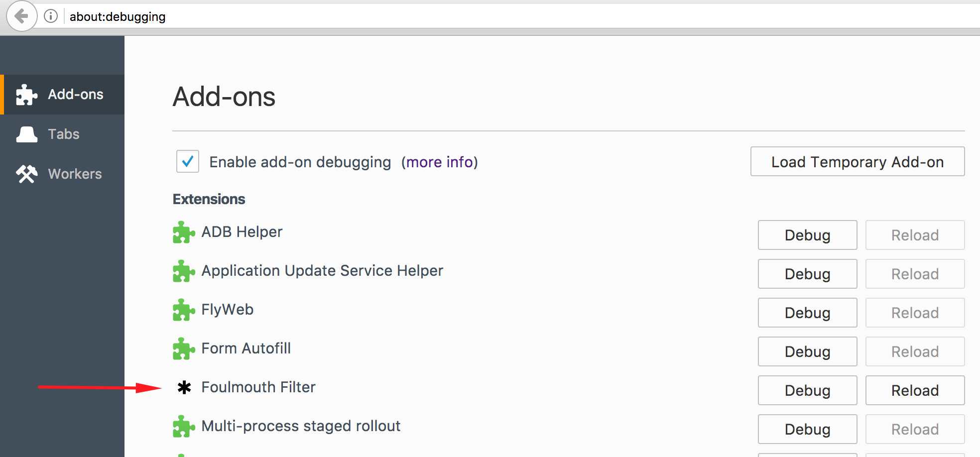Debug the ADB Helper extension
Image resolution: width=980 pixels, height=457 pixels.
(x=808, y=235)
